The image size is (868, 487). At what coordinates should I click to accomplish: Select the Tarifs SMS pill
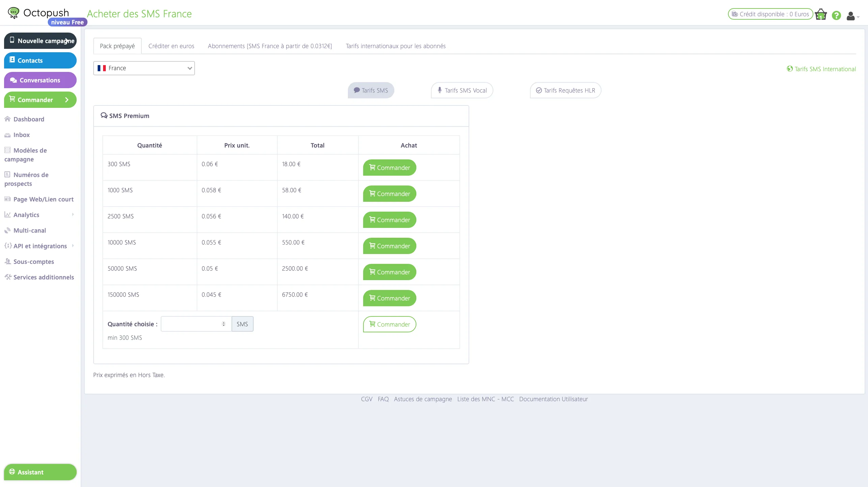click(x=371, y=90)
